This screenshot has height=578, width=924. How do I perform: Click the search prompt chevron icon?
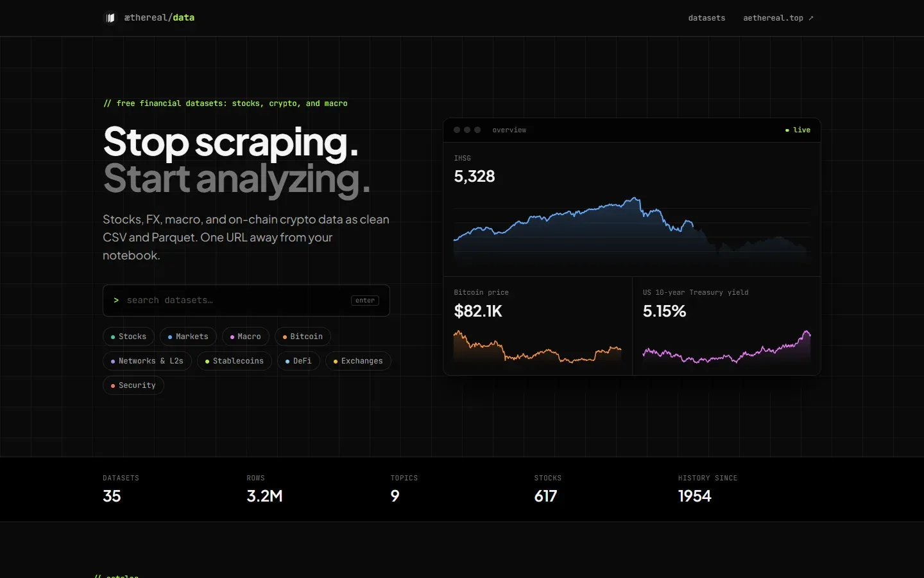pos(116,301)
